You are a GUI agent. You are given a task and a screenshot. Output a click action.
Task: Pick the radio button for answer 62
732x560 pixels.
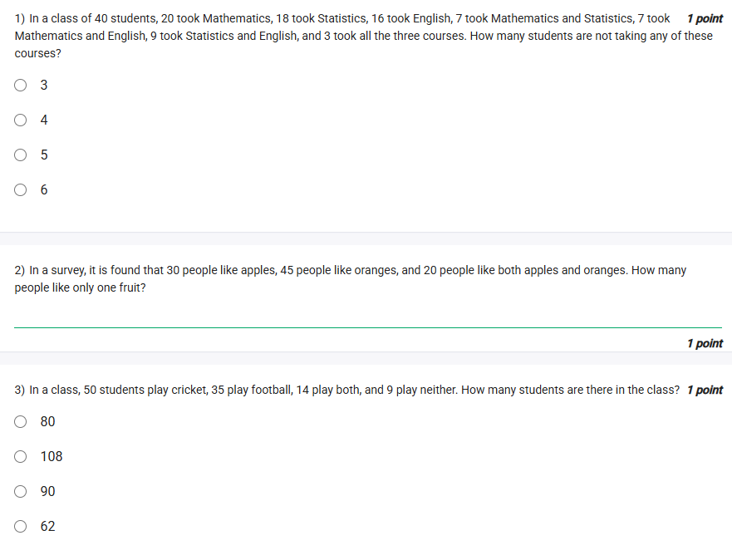[x=21, y=526]
